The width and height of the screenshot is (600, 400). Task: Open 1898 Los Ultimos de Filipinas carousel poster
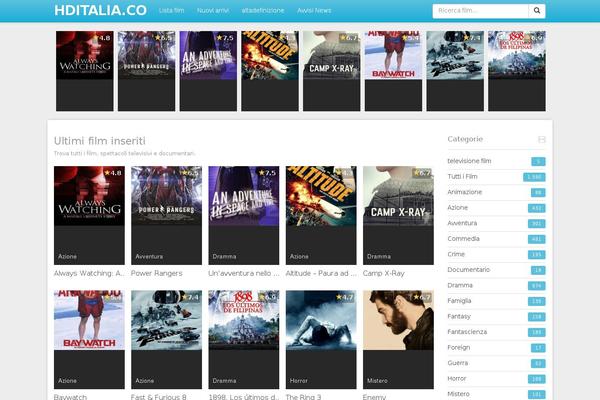[x=517, y=71]
